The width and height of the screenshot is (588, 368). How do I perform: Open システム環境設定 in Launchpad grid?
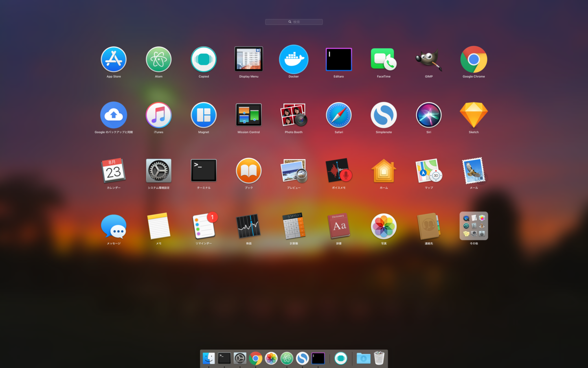point(159,171)
